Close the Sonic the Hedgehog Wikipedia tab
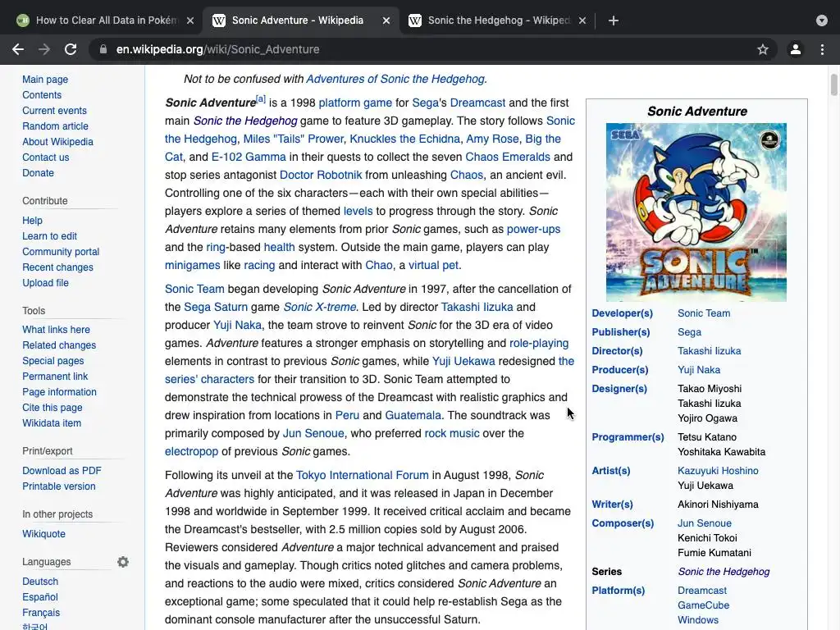The height and width of the screenshot is (630, 840). (582, 21)
